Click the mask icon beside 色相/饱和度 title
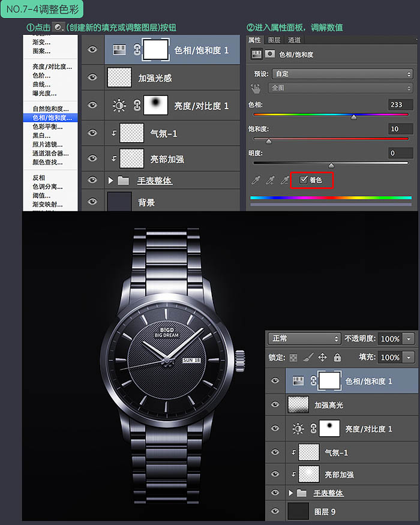The height and width of the screenshot is (525, 420). point(270,54)
